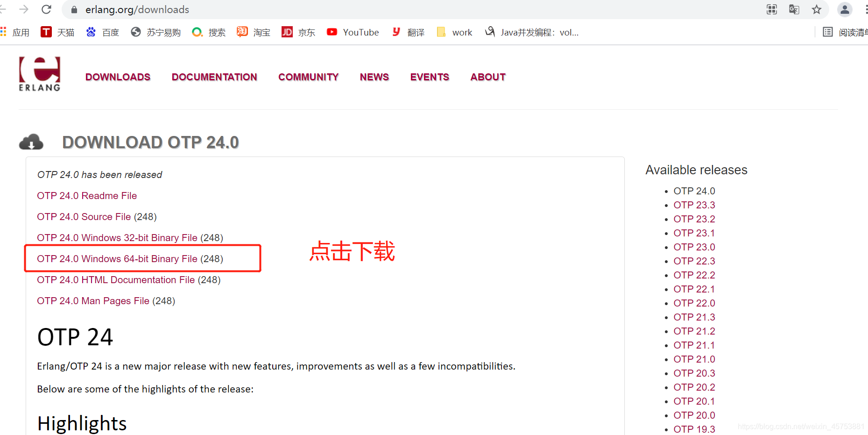Click the 'Available releases' heading
The height and width of the screenshot is (435, 868).
coord(696,170)
